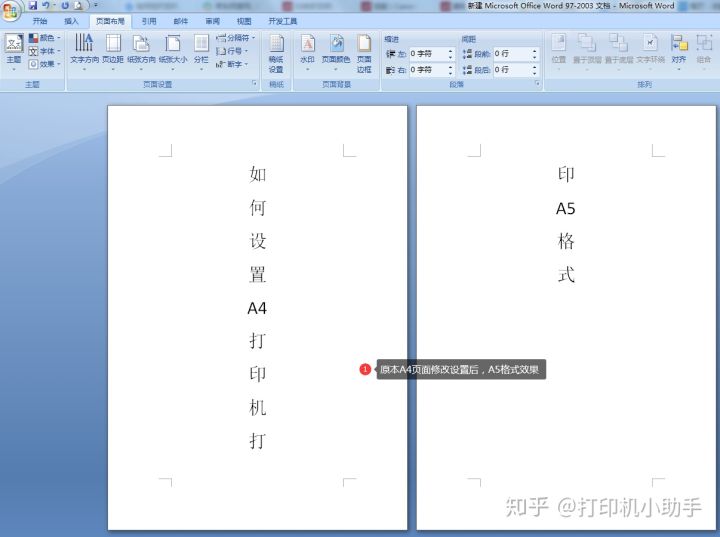Image resolution: width=720 pixels, height=537 pixels.
Task: Click the text A4 on the first page
Action: coord(257,308)
